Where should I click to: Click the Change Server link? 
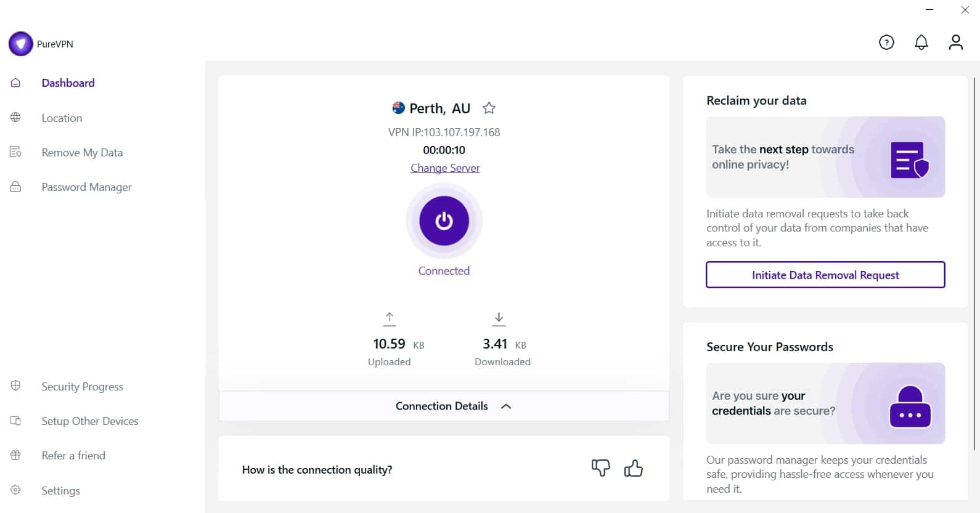445,168
